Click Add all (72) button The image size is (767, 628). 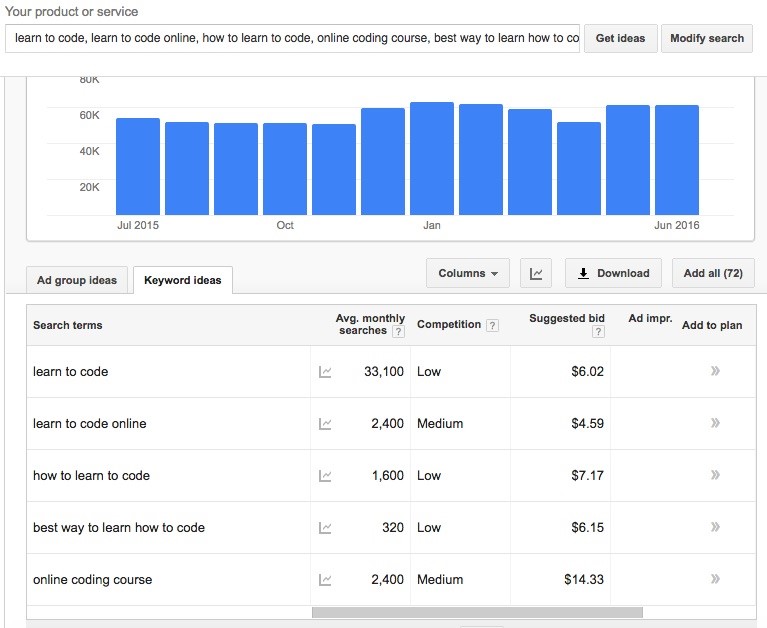[713, 273]
